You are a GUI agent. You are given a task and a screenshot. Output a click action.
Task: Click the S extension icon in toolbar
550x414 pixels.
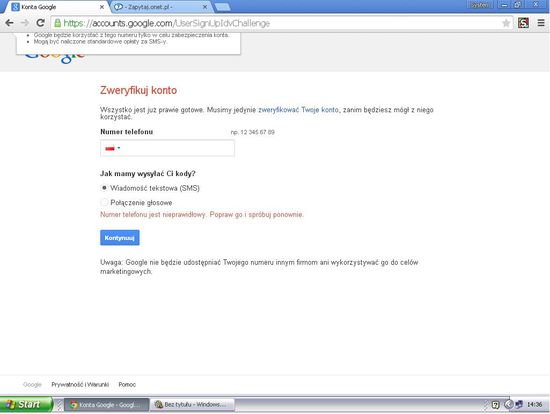523,23
